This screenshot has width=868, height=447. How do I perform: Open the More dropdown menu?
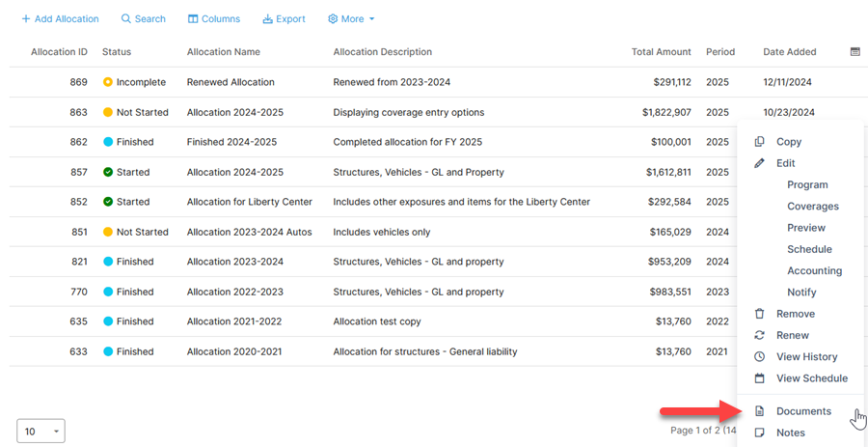click(351, 19)
